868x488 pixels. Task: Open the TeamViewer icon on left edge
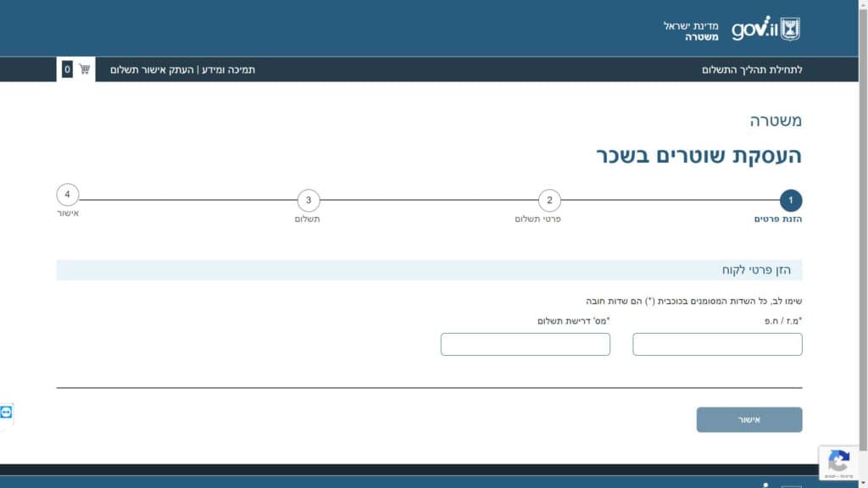pos(7,413)
